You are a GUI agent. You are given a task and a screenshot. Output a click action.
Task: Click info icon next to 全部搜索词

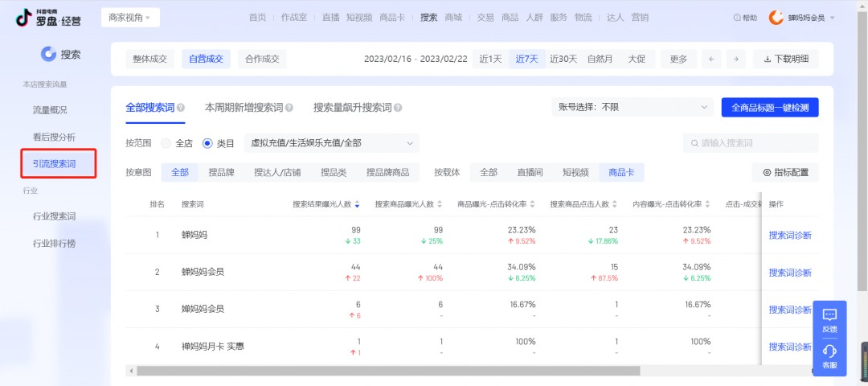click(181, 108)
